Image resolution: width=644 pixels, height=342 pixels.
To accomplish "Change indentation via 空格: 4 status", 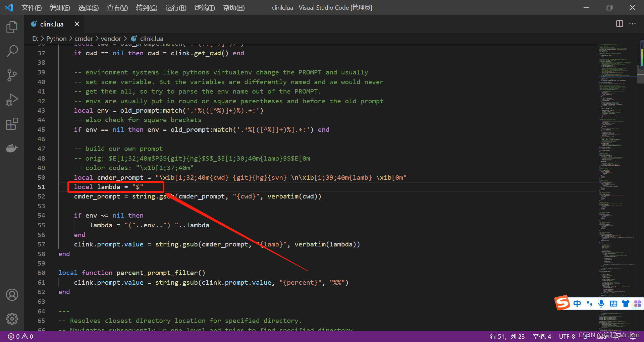I will (542, 336).
